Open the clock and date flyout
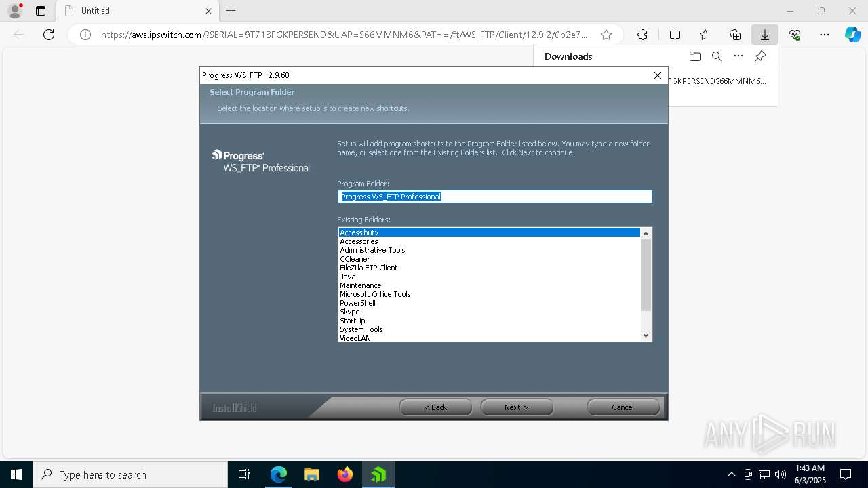The height and width of the screenshot is (488, 868). pos(810,474)
